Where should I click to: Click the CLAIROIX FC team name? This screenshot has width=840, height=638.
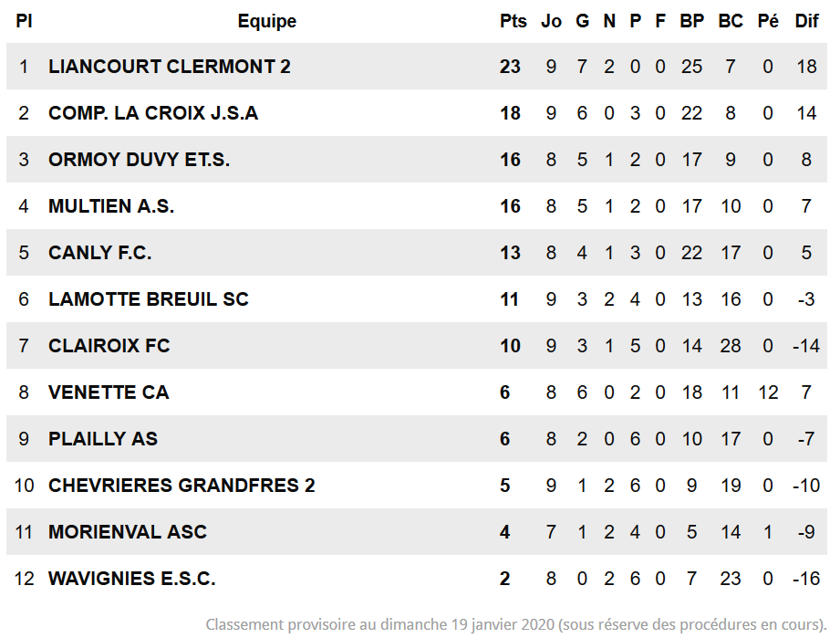(x=109, y=346)
